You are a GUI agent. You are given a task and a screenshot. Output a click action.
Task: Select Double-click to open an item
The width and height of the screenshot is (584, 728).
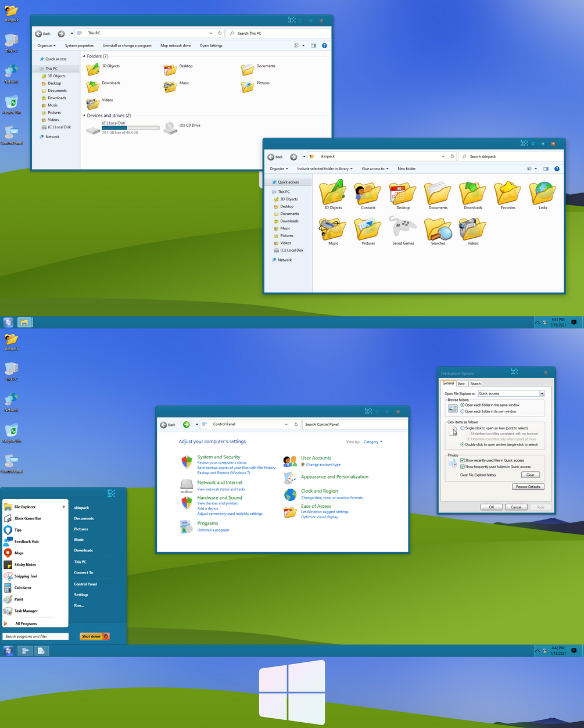[x=463, y=444]
